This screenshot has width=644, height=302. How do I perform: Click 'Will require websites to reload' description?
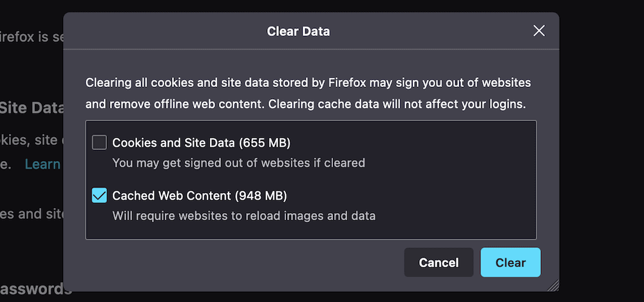(x=243, y=215)
